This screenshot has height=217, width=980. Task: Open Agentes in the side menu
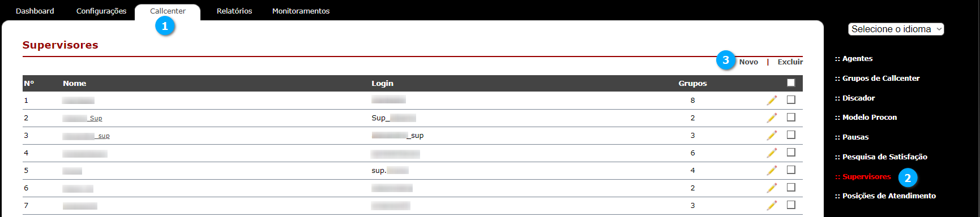click(854, 58)
